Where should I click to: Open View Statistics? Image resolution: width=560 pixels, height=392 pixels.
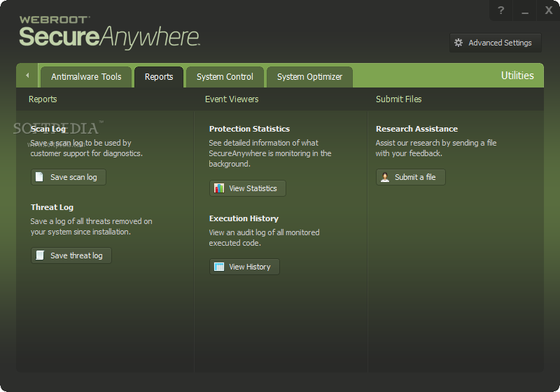point(248,188)
